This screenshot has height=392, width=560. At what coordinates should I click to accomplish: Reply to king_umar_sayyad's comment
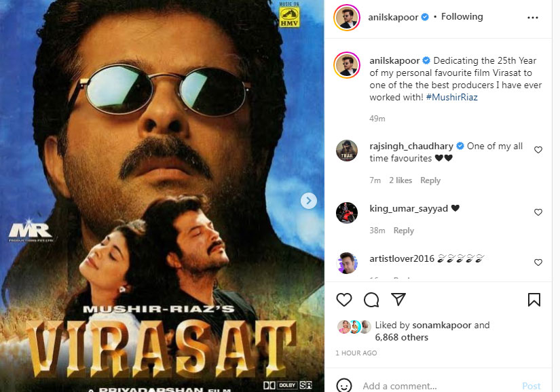point(404,231)
